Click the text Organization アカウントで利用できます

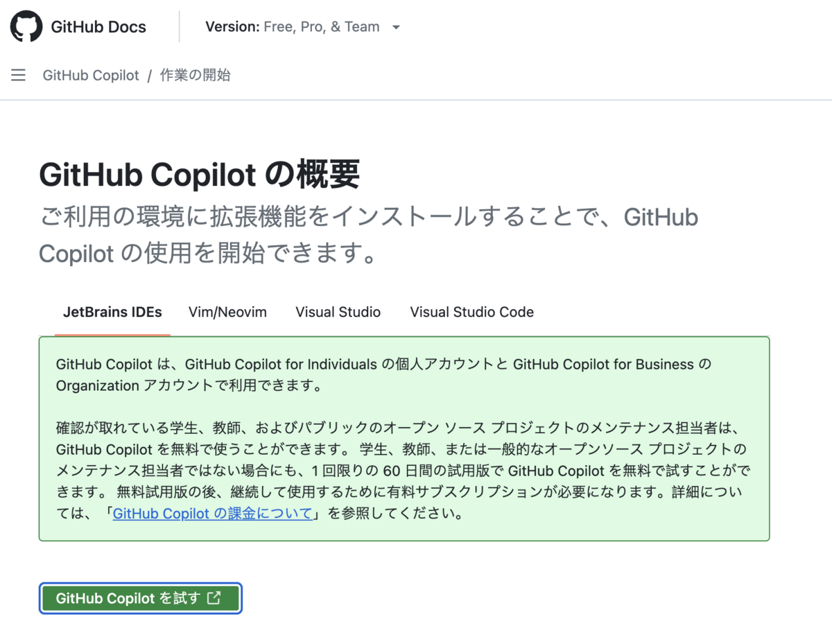pyautogui.click(x=189, y=386)
